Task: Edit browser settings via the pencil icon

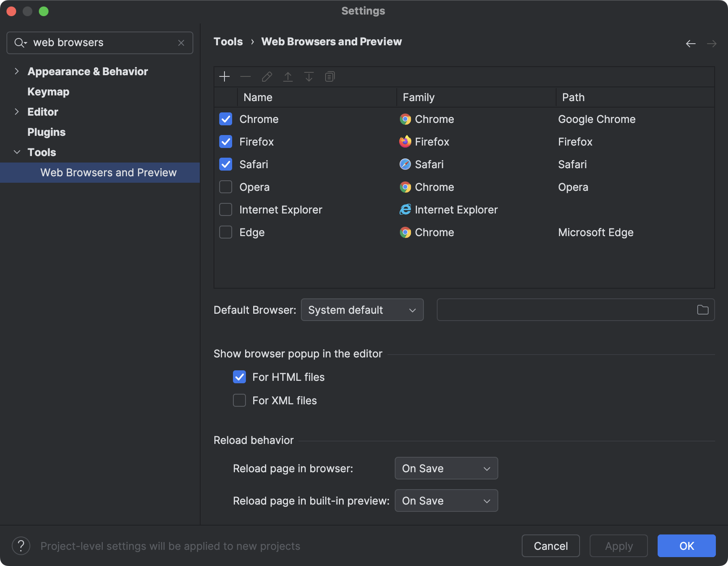Action: (x=267, y=76)
